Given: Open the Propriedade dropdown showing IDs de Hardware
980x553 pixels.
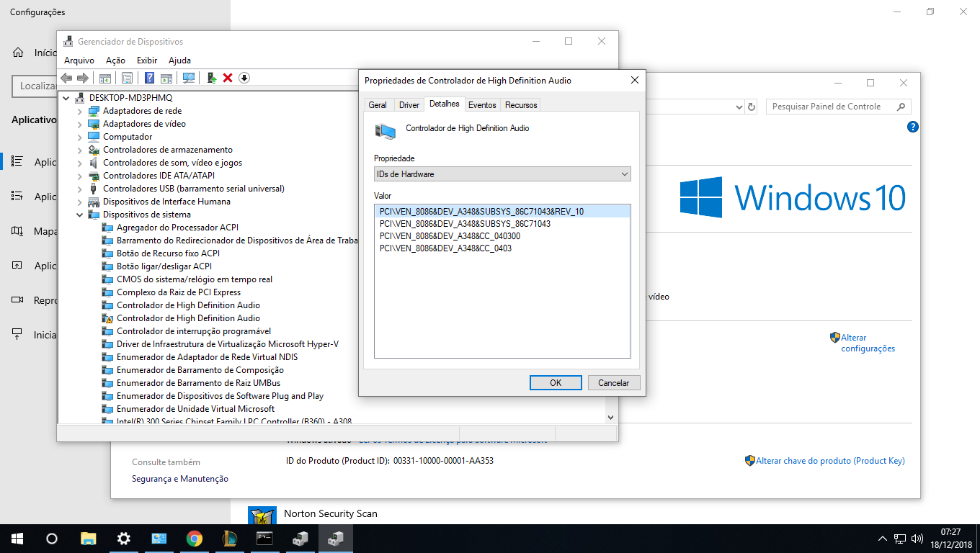Looking at the screenshot, I should click(502, 174).
